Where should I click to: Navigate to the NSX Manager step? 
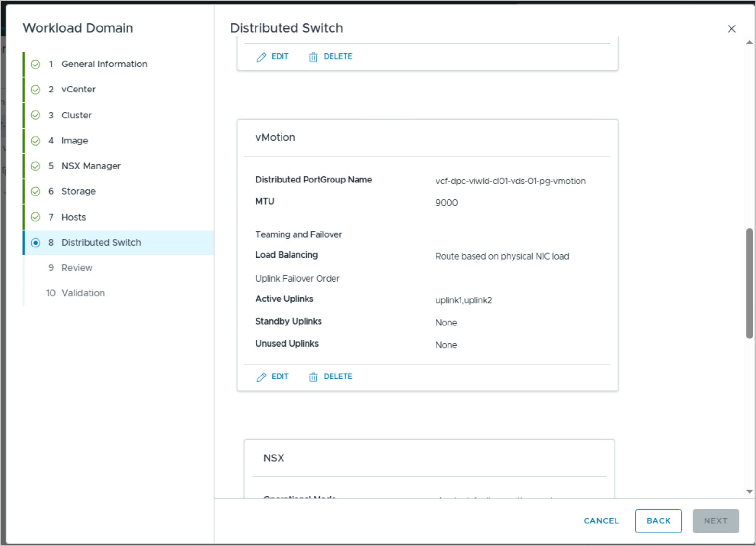pos(91,166)
